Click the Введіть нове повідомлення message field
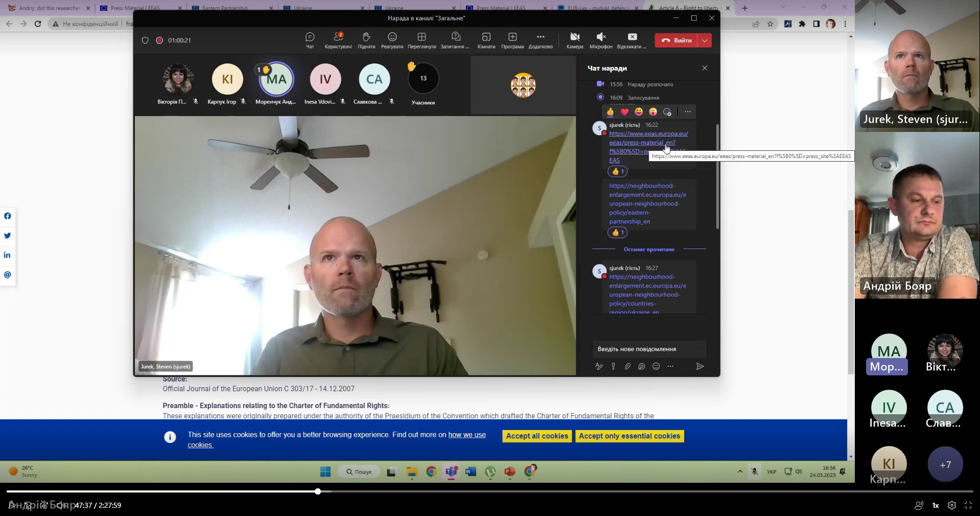980x516 pixels. pos(649,349)
